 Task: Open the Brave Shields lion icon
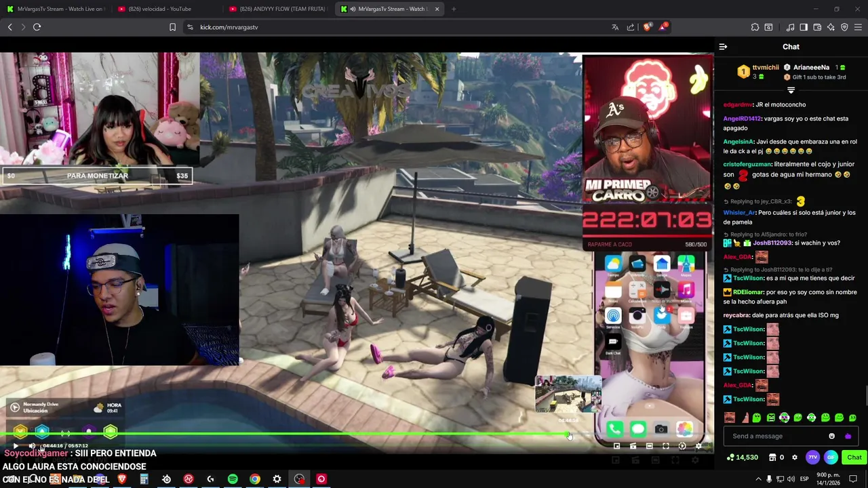pos(647,27)
